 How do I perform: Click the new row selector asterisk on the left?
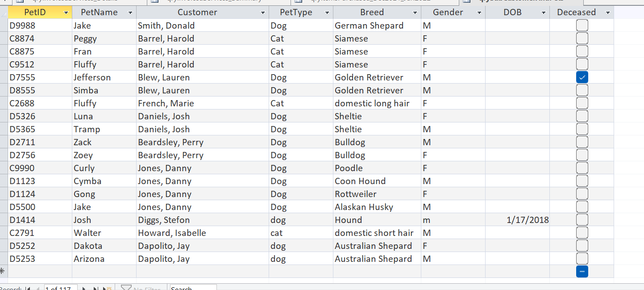[x=4, y=271]
